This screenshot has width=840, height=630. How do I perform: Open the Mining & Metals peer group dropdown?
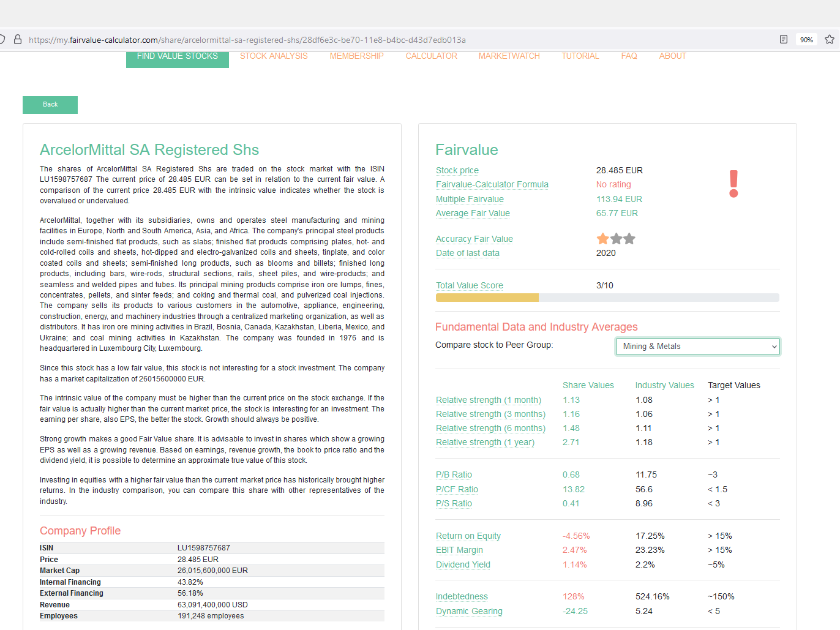pyautogui.click(x=698, y=347)
